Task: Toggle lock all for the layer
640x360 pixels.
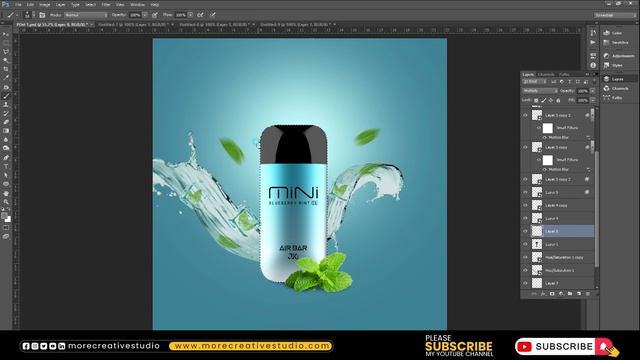Action: click(558, 100)
